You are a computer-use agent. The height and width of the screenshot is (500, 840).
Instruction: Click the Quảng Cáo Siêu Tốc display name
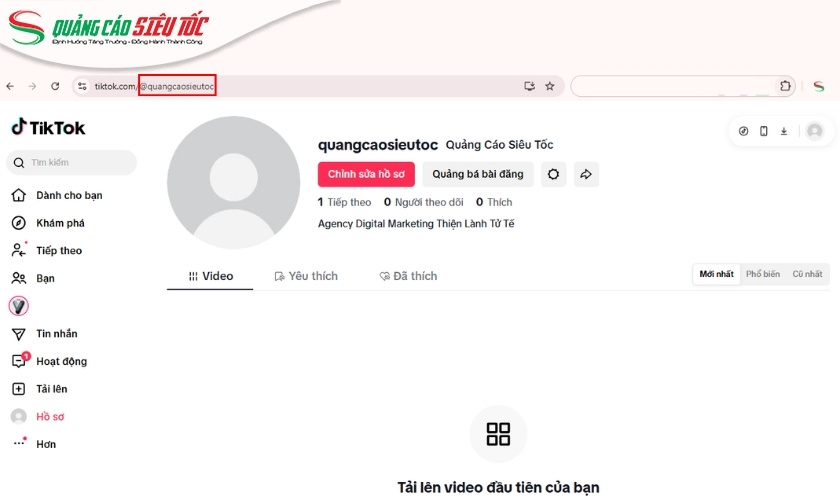[x=499, y=145]
